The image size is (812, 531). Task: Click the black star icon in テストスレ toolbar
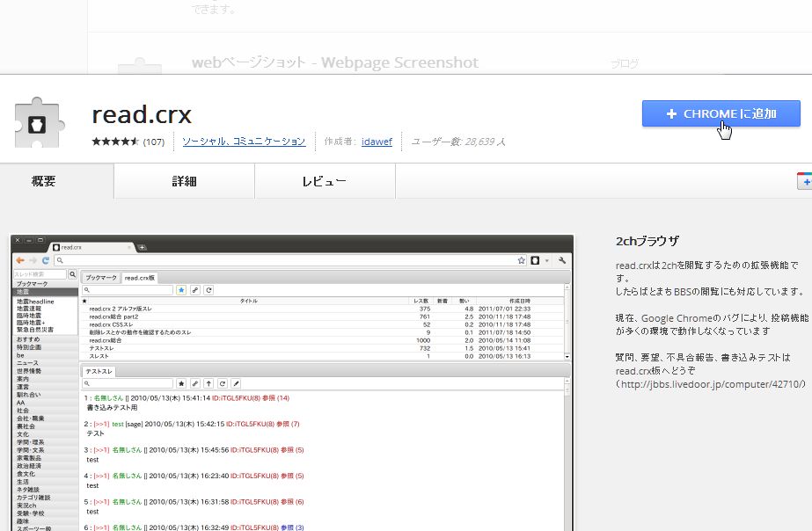(181, 383)
